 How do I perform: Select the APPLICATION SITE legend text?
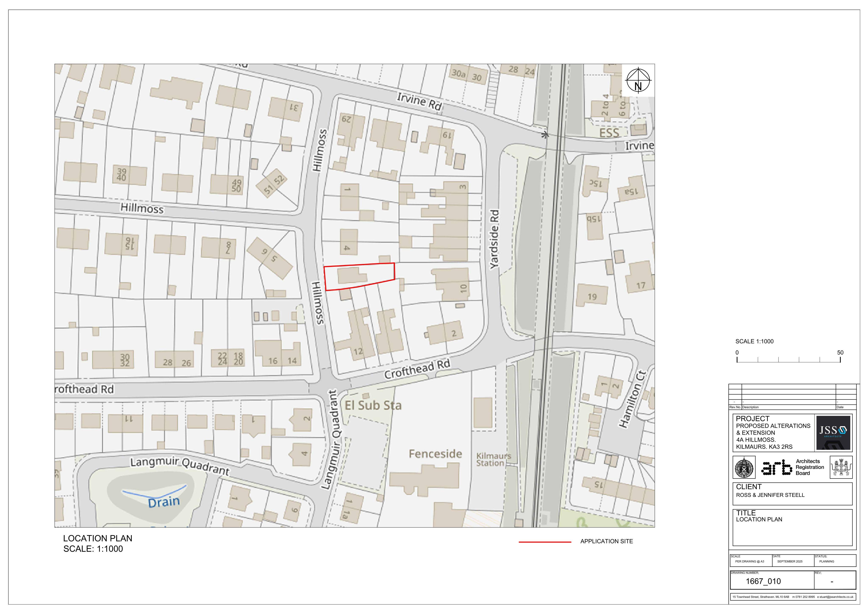pyautogui.click(x=606, y=541)
